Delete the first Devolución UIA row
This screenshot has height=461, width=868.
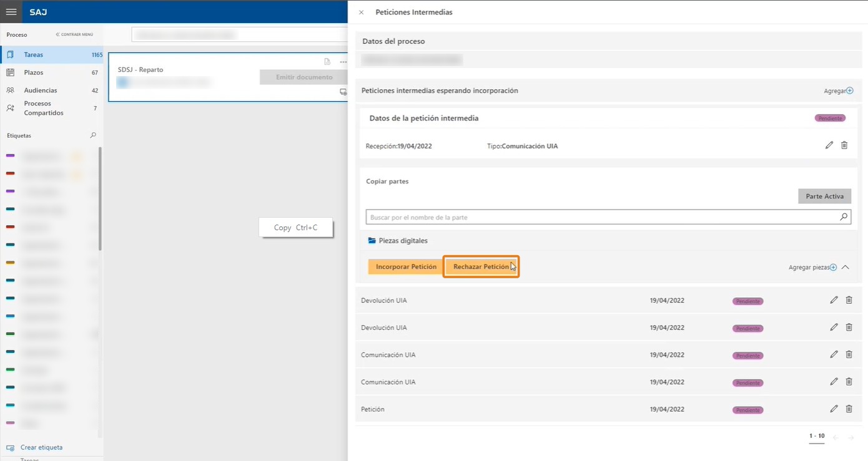pyautogui.click(x=849, y=300)
